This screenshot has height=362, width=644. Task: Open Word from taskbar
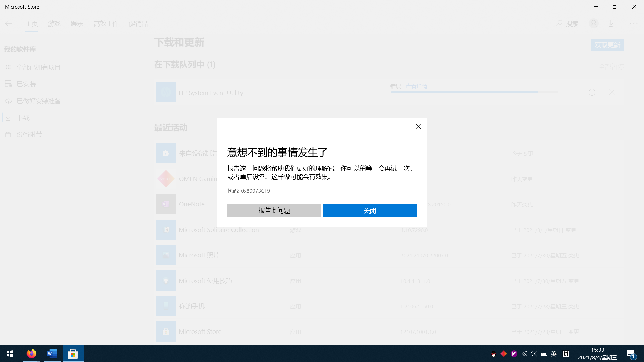[52, 354]
